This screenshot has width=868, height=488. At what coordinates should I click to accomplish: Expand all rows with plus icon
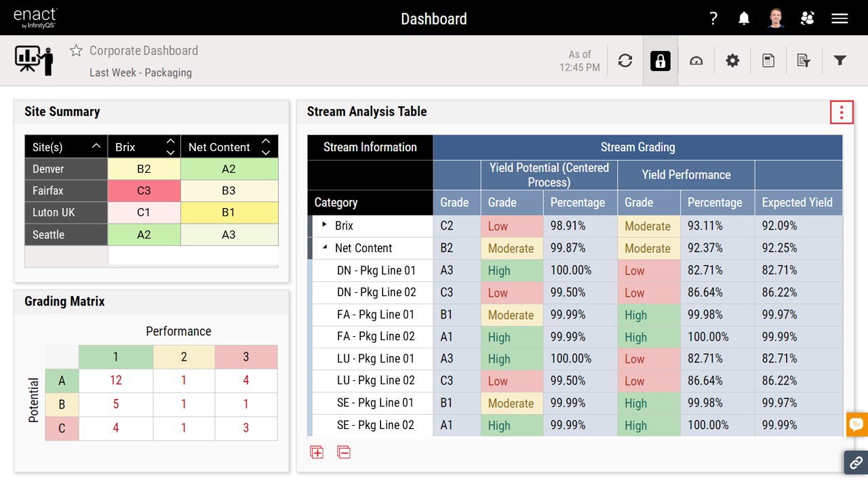click(x=317, y=452)
